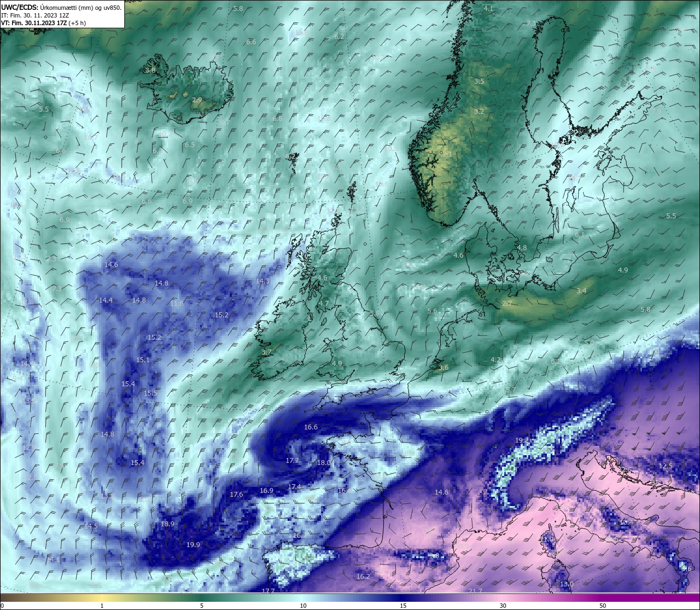Click the 12.5 value label
This screenshot has width=700, height=610.
pos(666,466)
